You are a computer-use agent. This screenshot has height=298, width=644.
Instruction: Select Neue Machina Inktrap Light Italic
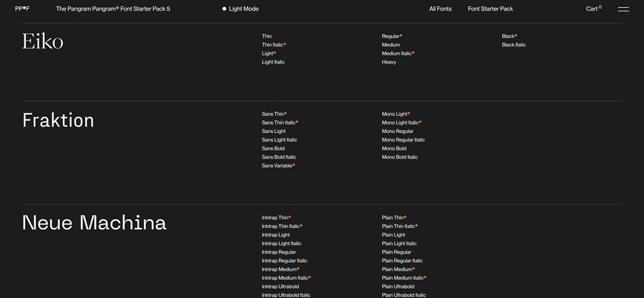click(281, 244)
